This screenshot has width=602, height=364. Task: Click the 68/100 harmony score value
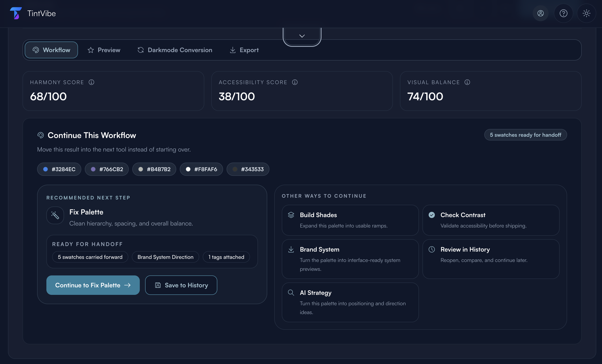coord(48,97)
